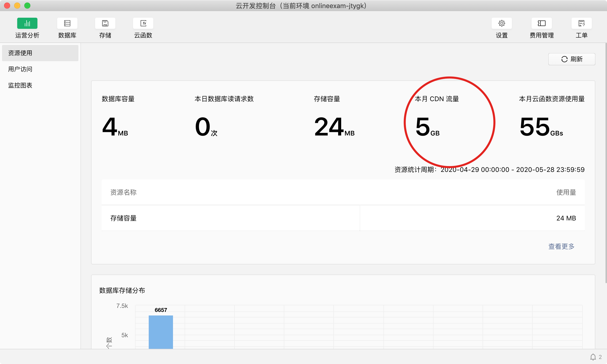Open the 费用管理 billing icon

[541, 24]
